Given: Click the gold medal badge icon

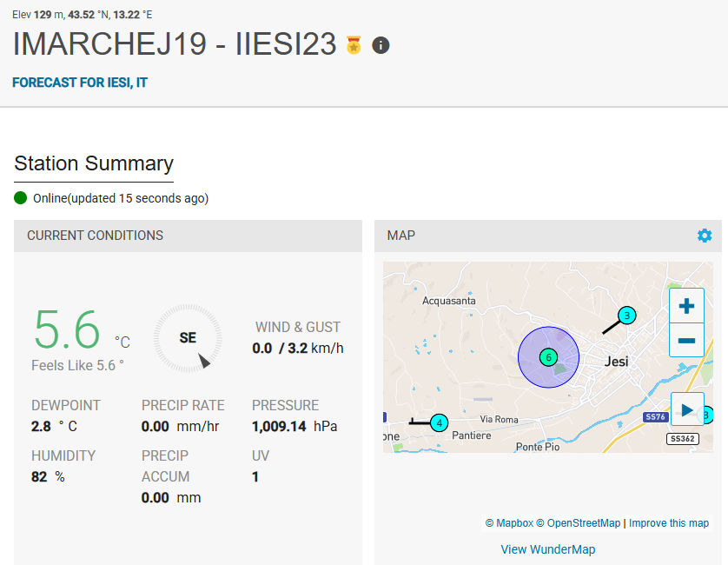Looking at the screenshot, I should click(353, 45).
